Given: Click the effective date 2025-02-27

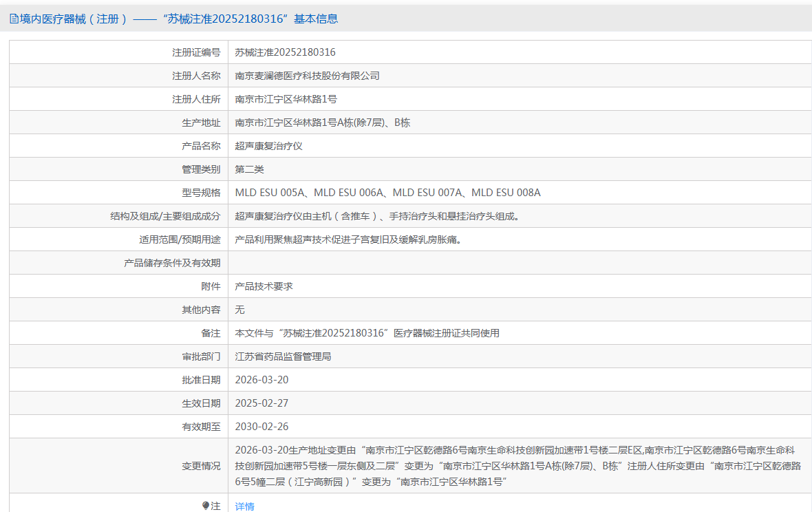Looking at the screenshot, I should [261, 403].
